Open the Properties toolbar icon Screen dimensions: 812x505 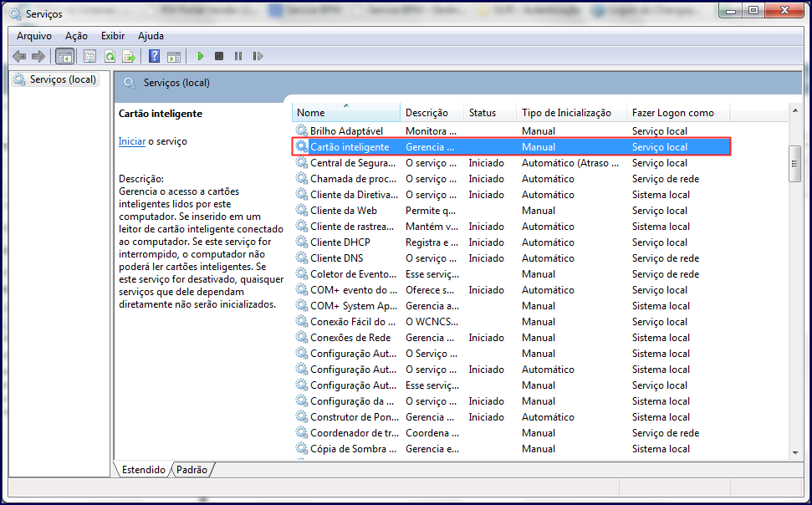[89, 56]
